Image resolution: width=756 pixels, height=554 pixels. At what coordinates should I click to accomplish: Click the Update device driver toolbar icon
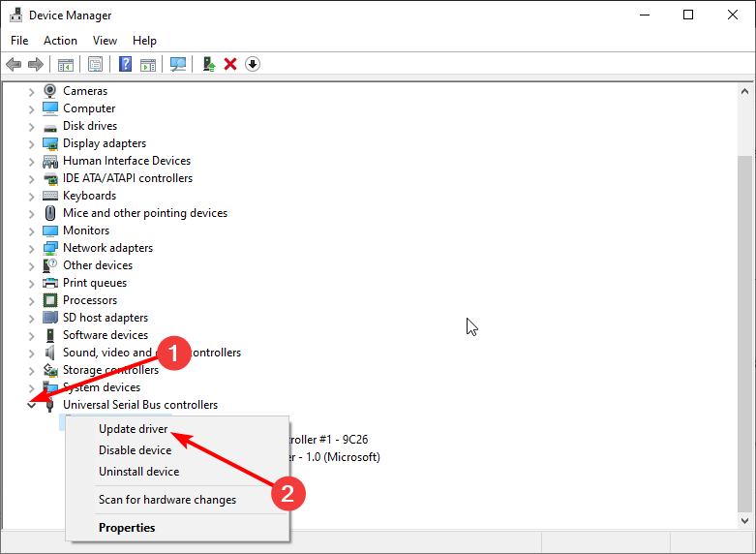click(x=209, y=64)
